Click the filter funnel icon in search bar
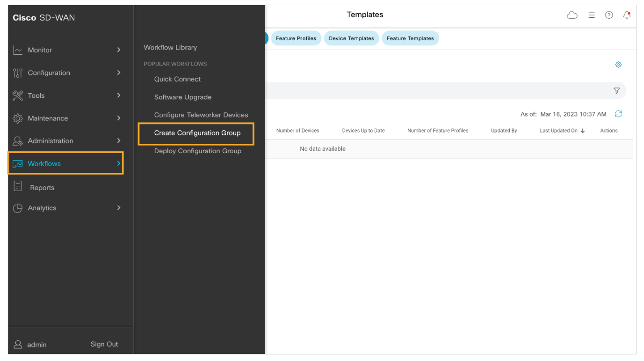 616,91
